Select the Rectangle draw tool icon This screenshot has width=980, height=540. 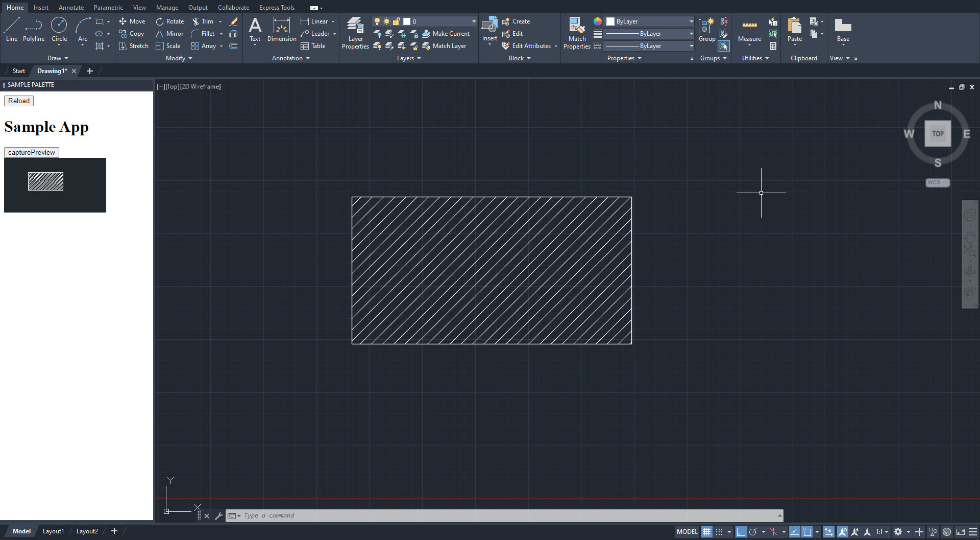100,21
